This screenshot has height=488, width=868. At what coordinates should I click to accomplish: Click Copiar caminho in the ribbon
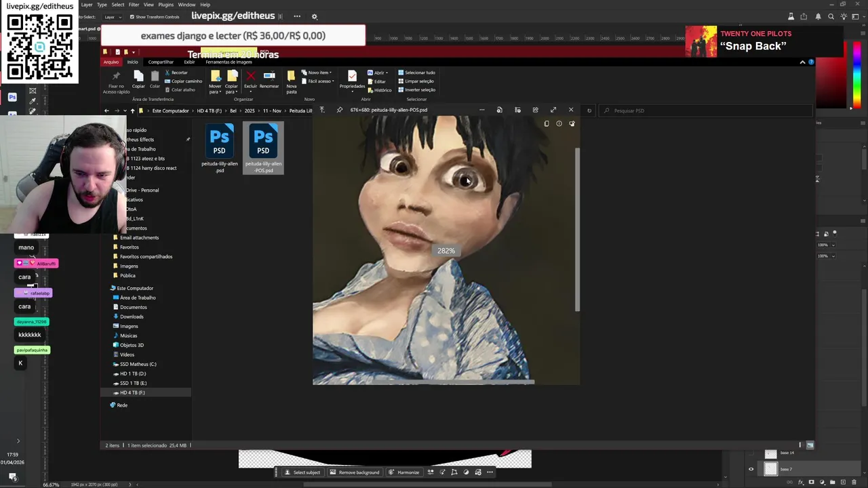coord(183,81)
